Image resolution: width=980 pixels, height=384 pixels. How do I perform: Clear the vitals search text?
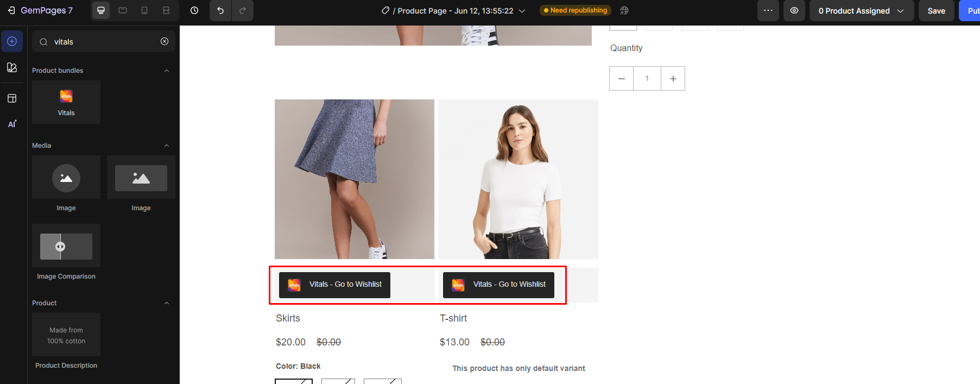pos(165,42)
